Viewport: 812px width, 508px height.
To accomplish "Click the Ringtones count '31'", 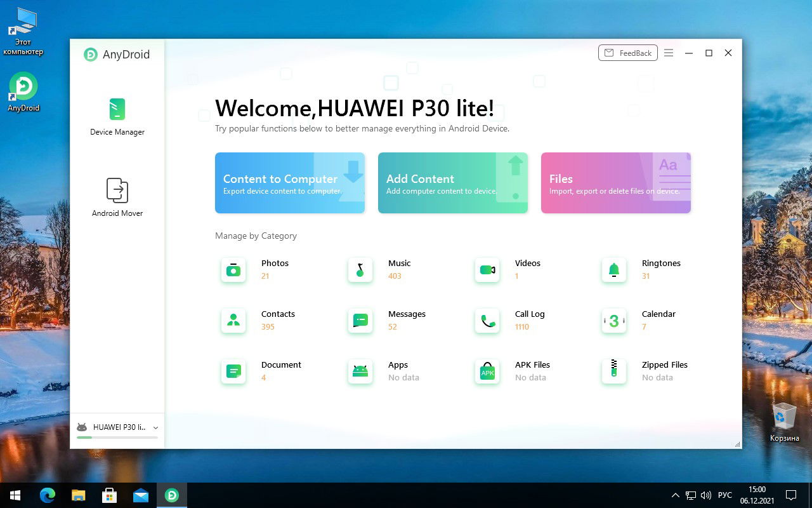I will tap(646, 276).
